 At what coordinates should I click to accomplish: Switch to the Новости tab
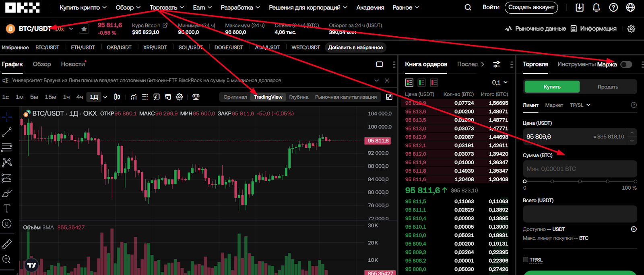pyautogui.click(x=73, y=64)
